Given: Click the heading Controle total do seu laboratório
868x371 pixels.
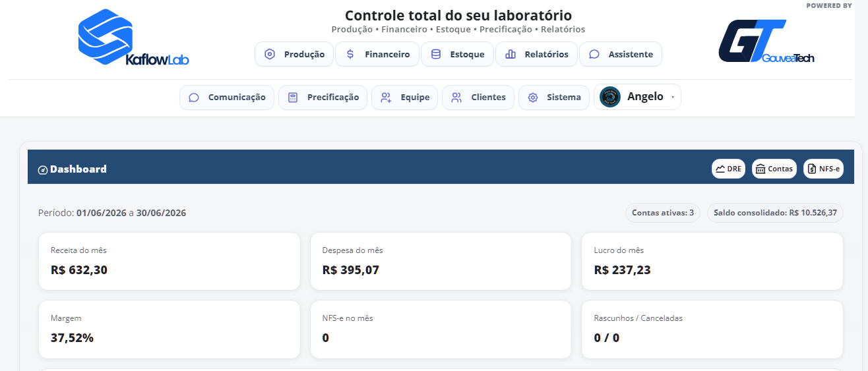Looking at the screenshot, I should point(458,15).
